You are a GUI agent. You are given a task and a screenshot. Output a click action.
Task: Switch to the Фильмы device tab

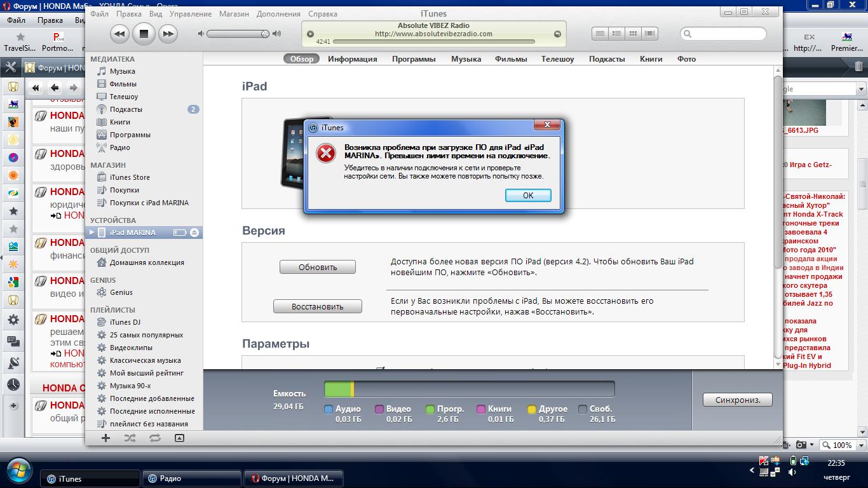511,58
